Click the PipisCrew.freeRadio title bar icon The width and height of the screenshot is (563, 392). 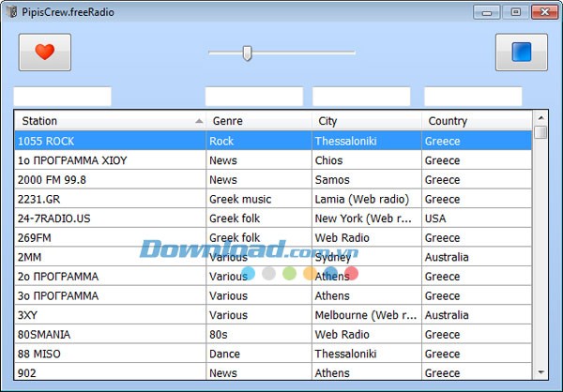[x=11, y=11]
